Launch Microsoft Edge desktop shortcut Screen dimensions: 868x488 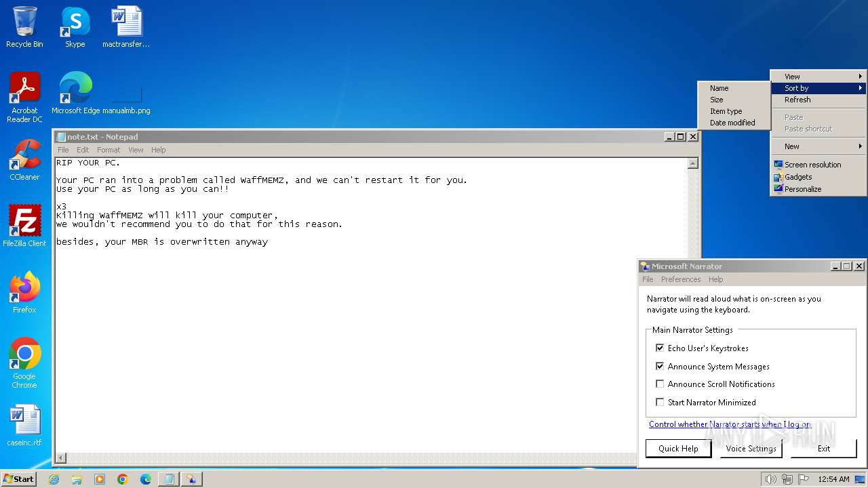click(x=75, y=94)
